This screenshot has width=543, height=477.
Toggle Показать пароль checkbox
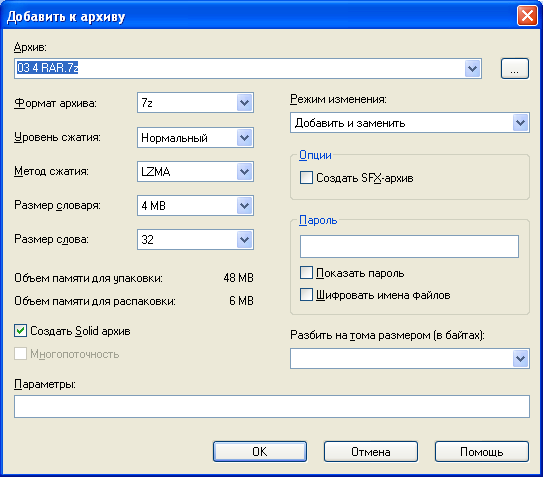(x=306, y=273)
